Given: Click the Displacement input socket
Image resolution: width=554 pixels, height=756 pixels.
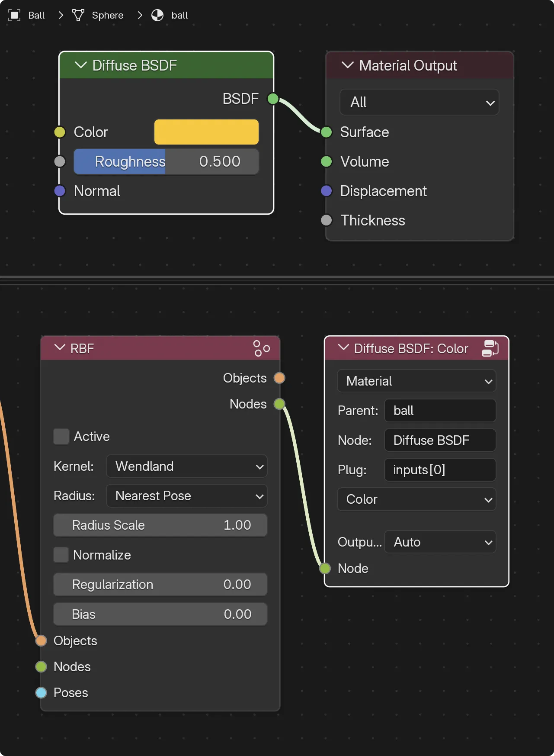Looking at the screenshot, I should point(327,191).
